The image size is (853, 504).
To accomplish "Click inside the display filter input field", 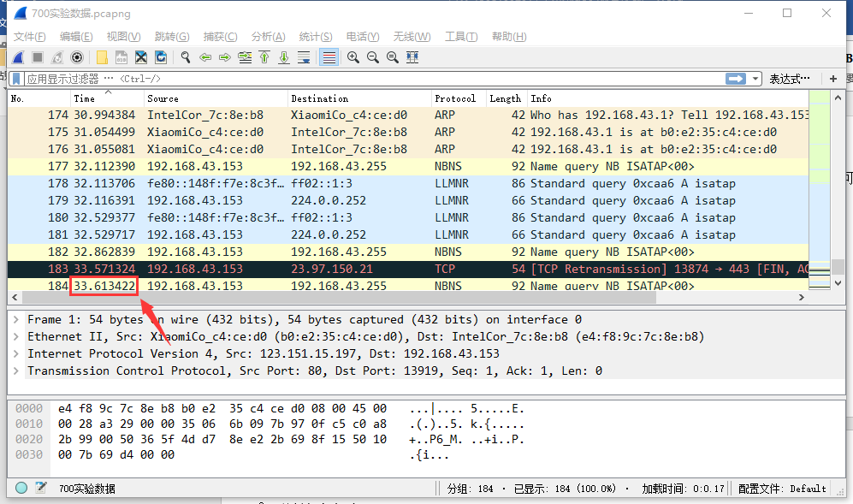I will coord(374,79).
